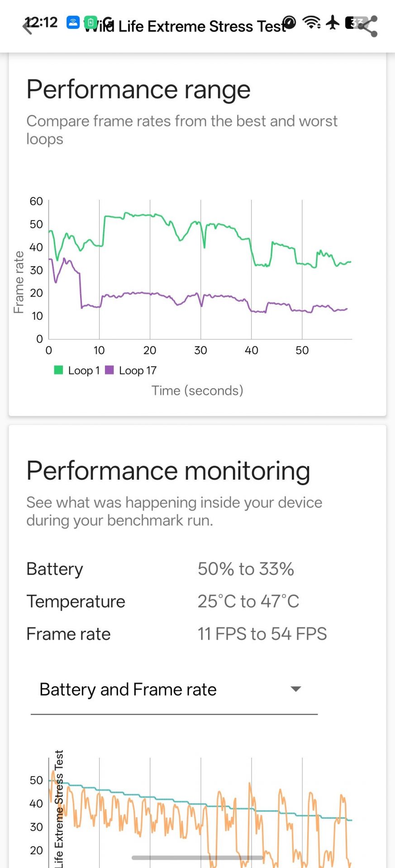Tap the battery level indicator in status bar
The height and width of the screenshot is (868, 395).
[354, 23]
